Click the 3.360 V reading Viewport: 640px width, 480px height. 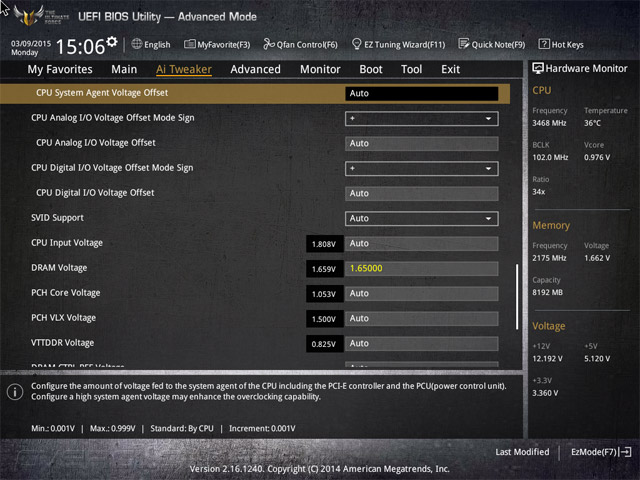click(x=545, y=393)
